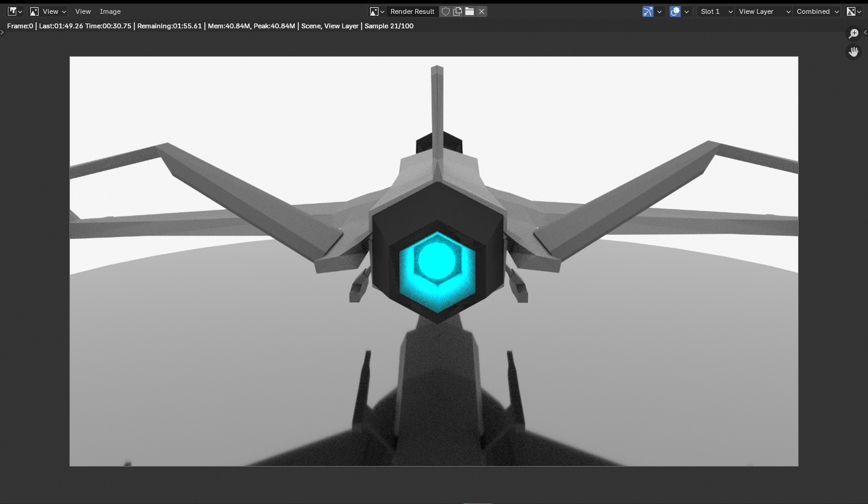Viewport: 868px width, 504px height.
Task: Click the 'Last:01:49.26' status text
Action: pos(61,26)
